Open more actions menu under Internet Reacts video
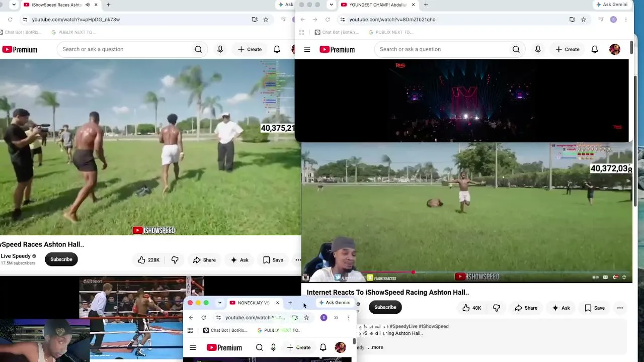The image size is (644, 362). tap(620, 308)
